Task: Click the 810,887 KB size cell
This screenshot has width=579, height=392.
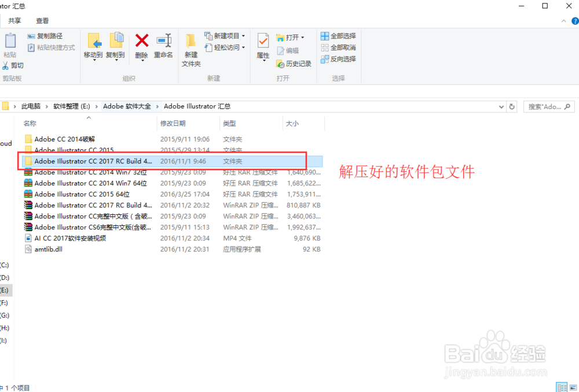Action: 303,205
